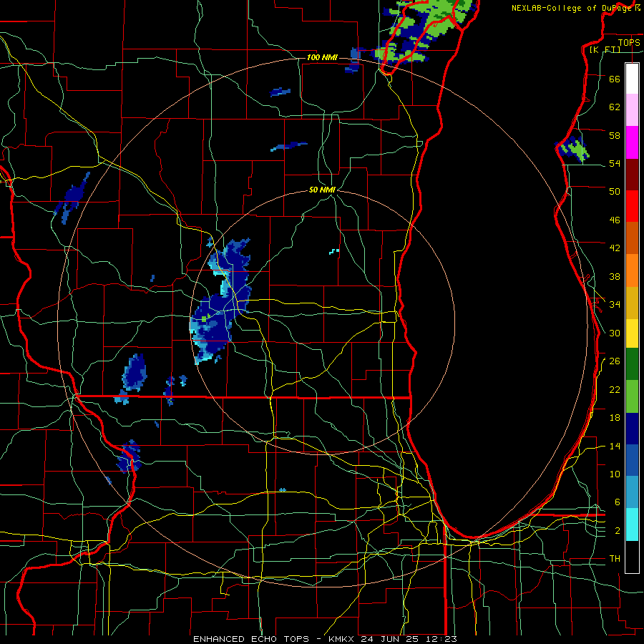Pick the light green legend band
This screenshot has width=644, height=644.
tap(632, 396)
